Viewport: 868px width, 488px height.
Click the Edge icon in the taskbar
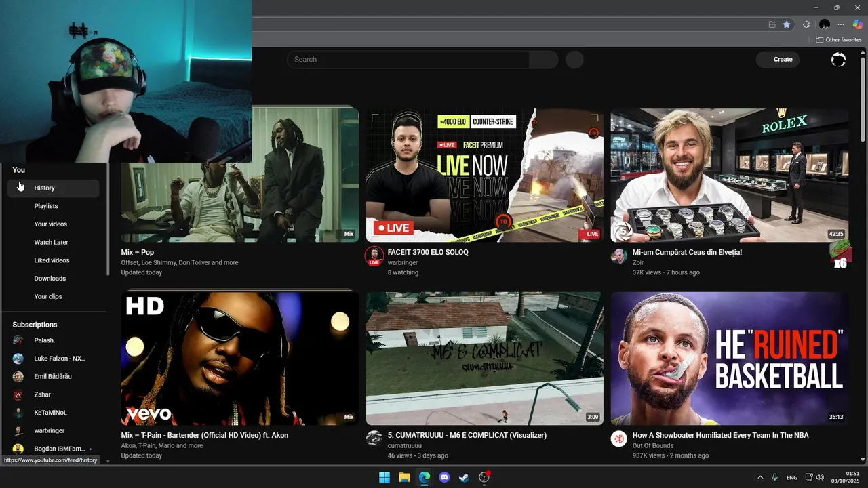(x=424, y=477)
